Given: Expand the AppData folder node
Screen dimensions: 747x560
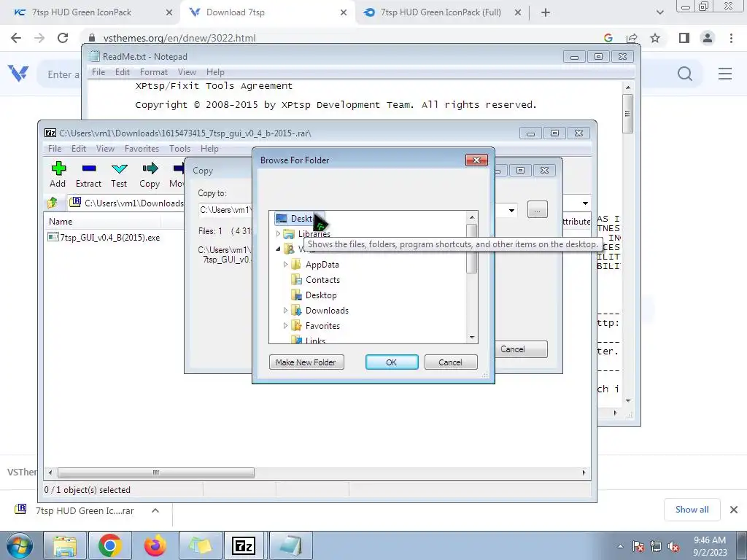Looking at the screenshot, I should coord(285,264).
